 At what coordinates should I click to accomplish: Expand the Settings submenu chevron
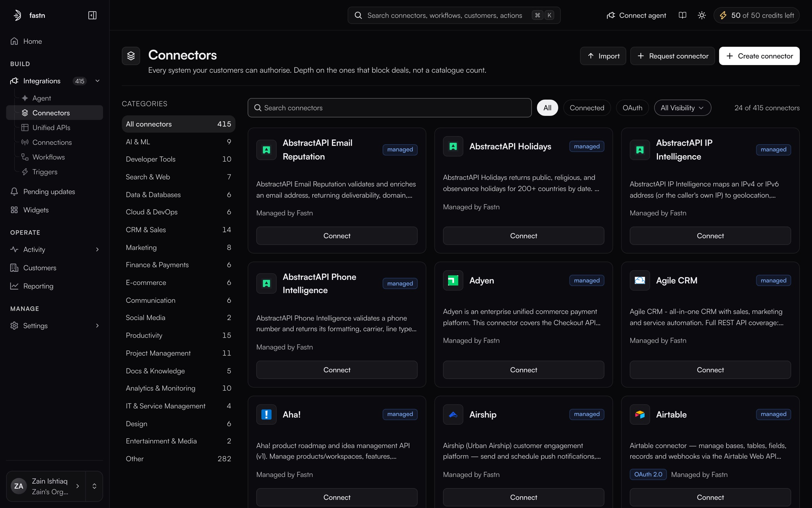[97, 325]
